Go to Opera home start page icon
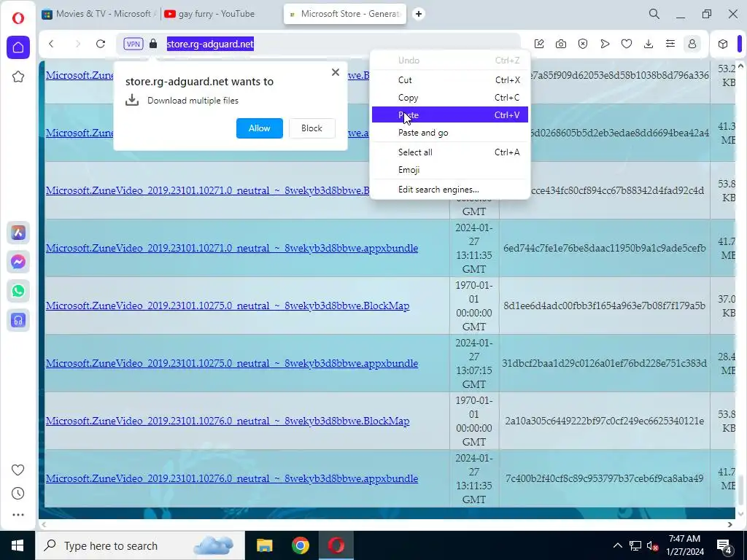Screen dimensions: 747x560 click(18, 47)
